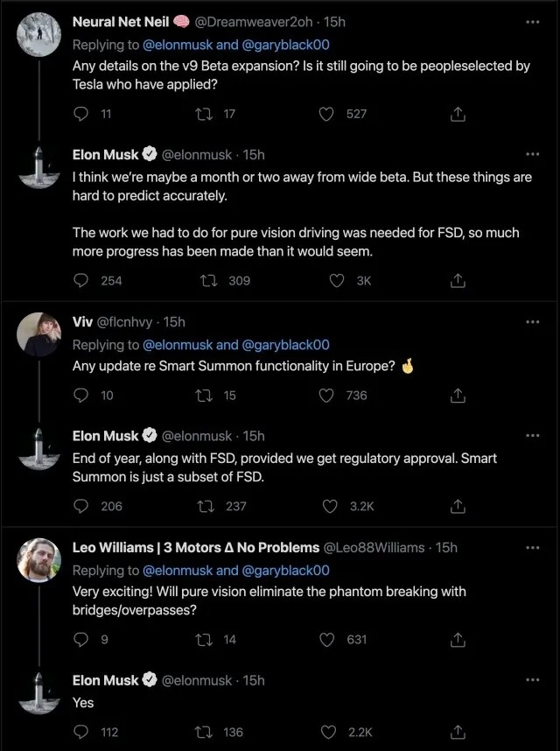Reply to Elon's wide beta tweet

point(81,281)
